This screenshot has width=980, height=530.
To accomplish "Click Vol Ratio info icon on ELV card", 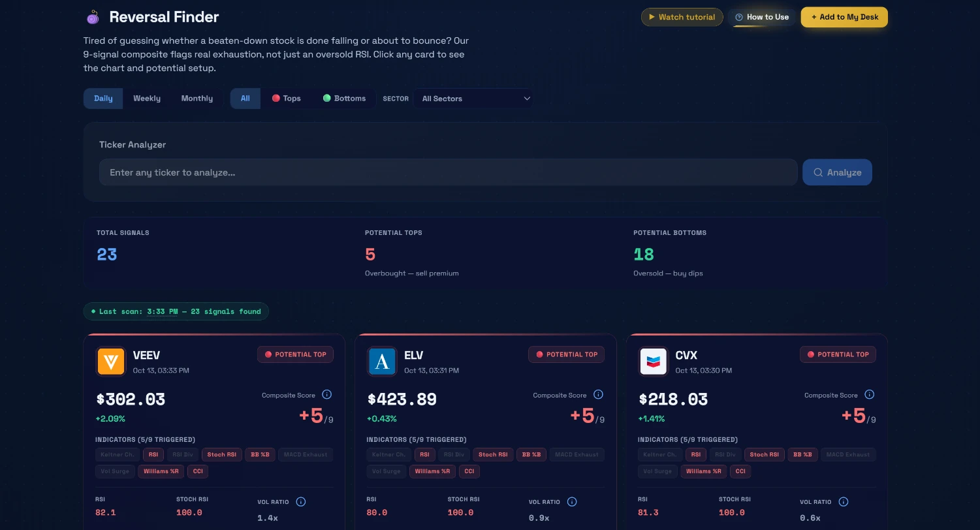I will (572, 502).
